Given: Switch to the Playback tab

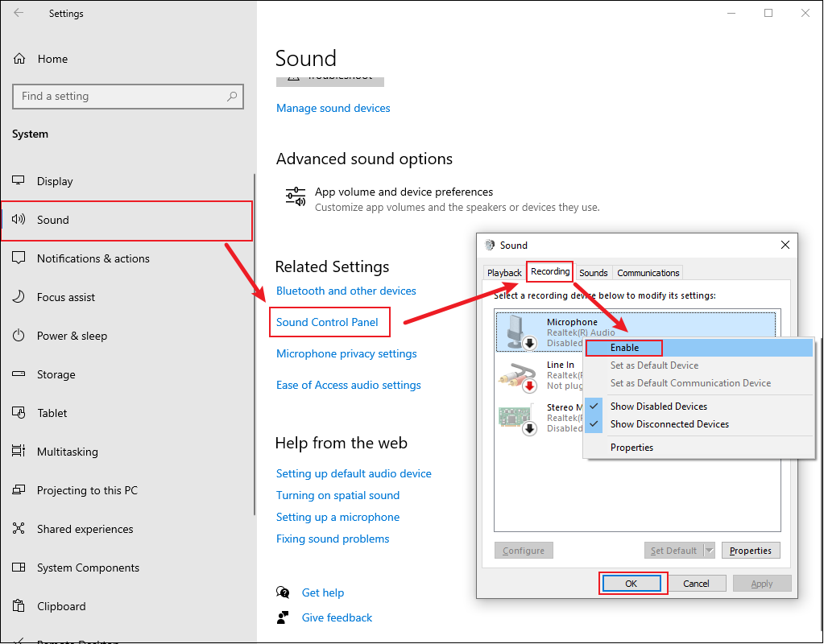Looking at the screenshot, I should [x=504, y=272].
